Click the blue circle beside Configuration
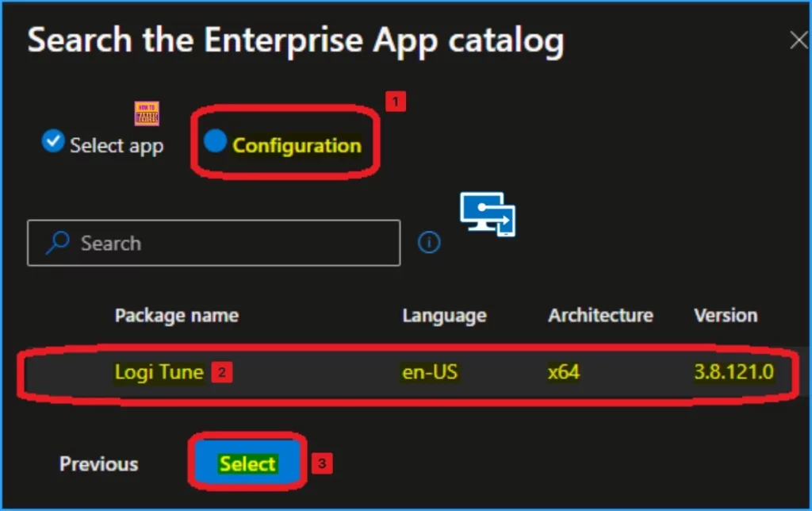This screenshot has height=511, width=812. coord(215,140)
